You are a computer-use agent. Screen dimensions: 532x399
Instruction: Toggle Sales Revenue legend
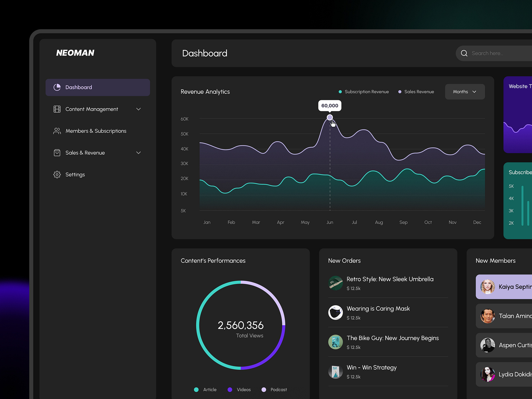point(416,92)
